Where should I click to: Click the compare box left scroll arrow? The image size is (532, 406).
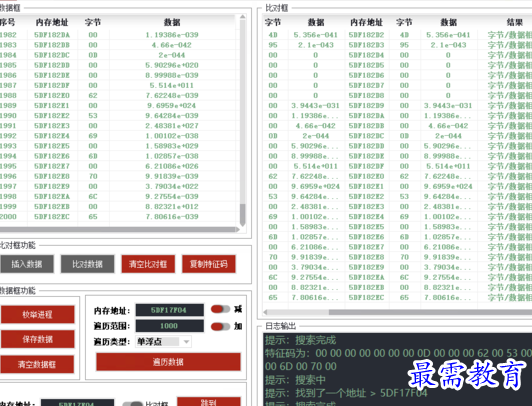(x=265, y=312)
